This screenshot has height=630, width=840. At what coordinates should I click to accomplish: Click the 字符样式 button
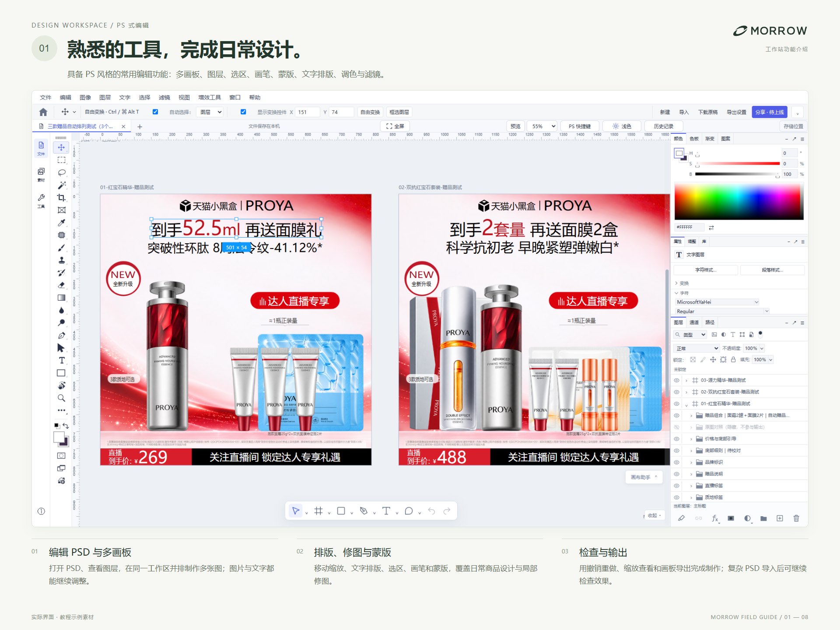point(706,270)
